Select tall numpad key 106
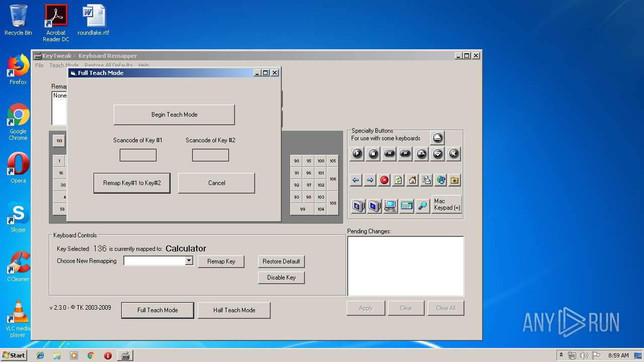Viewport: 644px width, 362px height. [x=333, y=179]
